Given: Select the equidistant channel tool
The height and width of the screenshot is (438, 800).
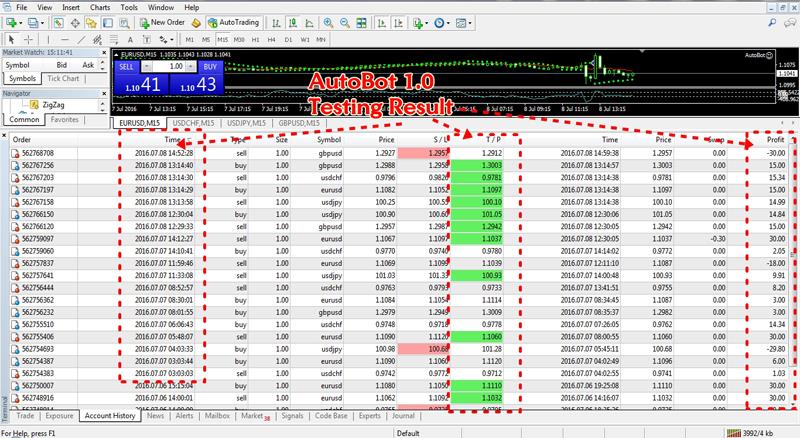Looking at the screenshot, I should tap(97, 39).
